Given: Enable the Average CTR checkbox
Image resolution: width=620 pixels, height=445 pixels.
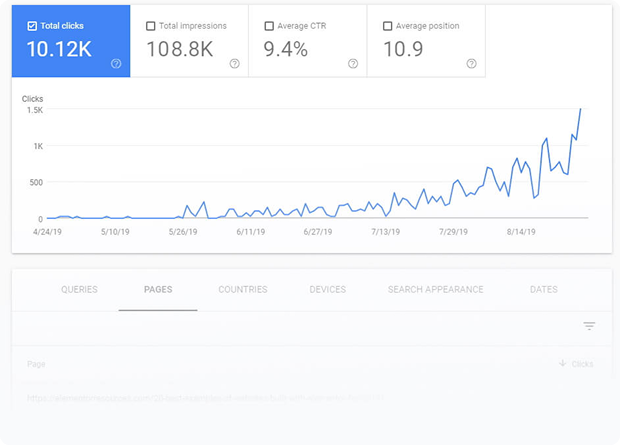Looking at the screenshot, I should pos(269,26).
